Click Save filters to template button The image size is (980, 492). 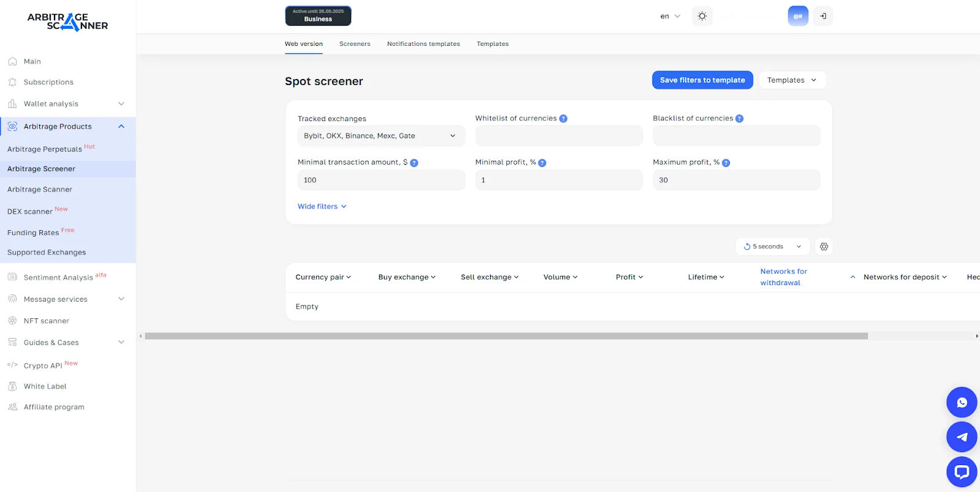(x=702, y=80)
